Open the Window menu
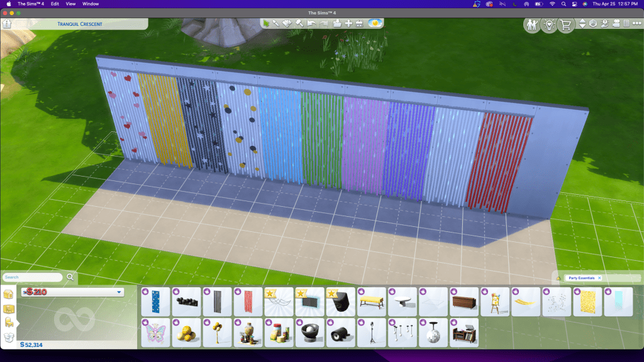Image resolution: width=644 pixels, height=362 pixels. pos(91,4)
